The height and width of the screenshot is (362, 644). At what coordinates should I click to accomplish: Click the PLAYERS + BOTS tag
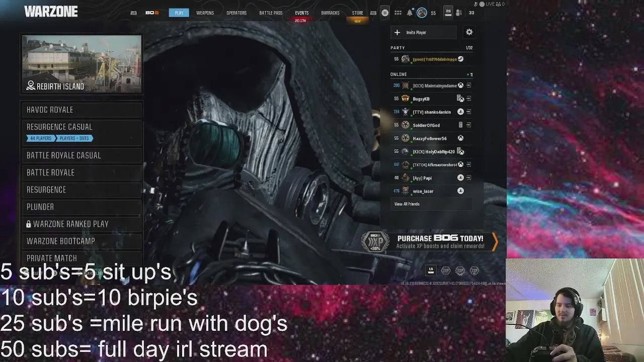(x=74, y=138)
